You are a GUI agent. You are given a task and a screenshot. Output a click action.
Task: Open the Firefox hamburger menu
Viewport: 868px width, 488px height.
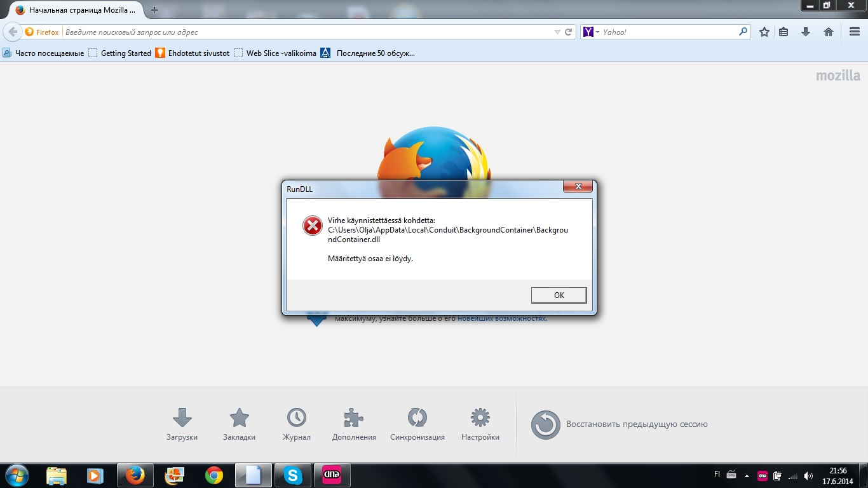(x=854, y=32)
